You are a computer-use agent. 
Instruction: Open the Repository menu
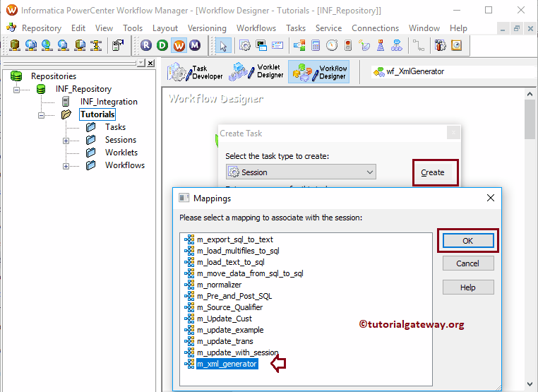42,28
